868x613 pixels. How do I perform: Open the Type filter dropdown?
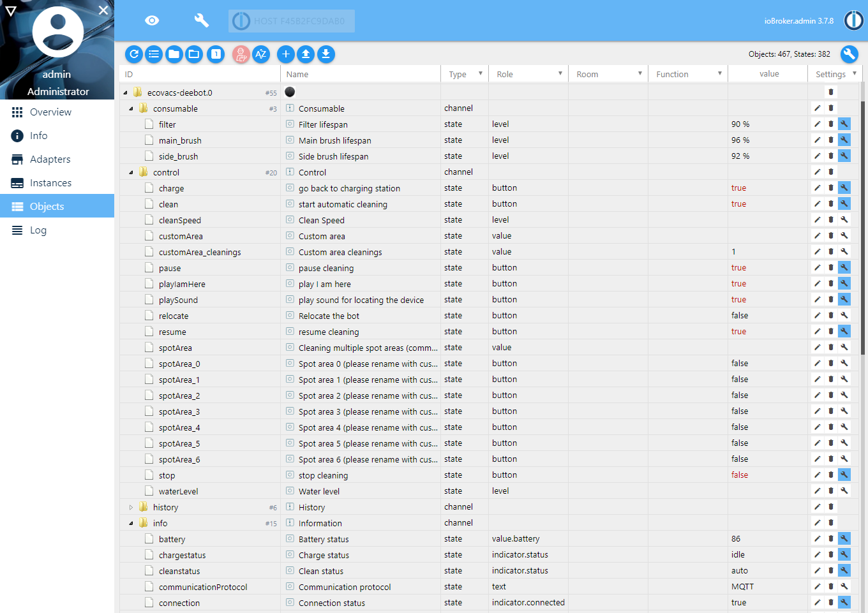tap(465, 74)
